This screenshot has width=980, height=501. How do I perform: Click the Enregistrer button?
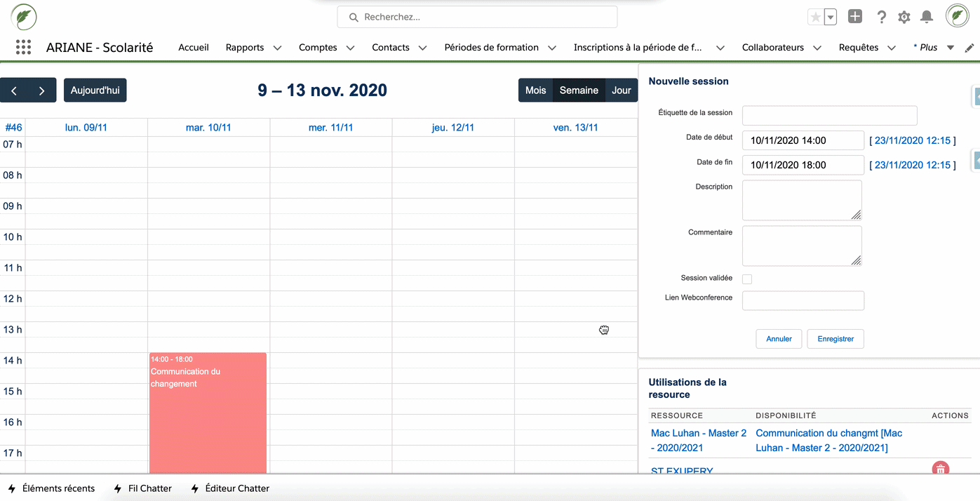[835, 339]
